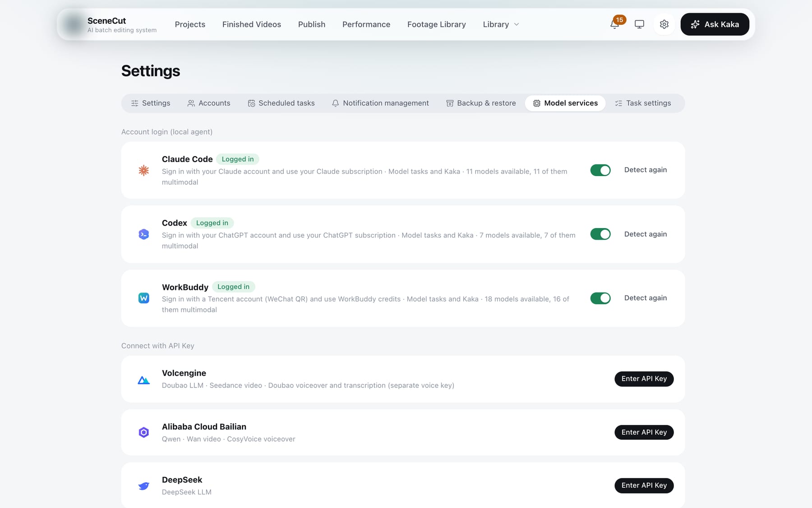This screenshot has height=508, width=812.
Task: Click the Volcengine mountain logo icon
Action: [143, 380]
